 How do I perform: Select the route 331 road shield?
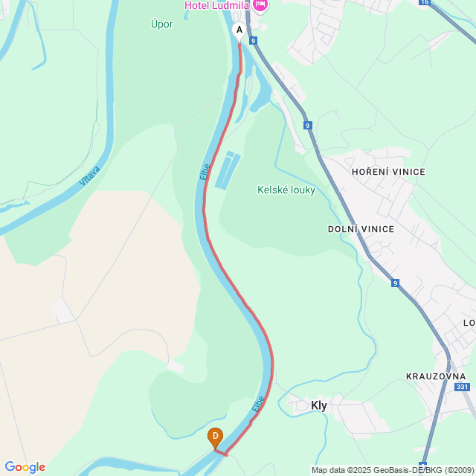[x=463, y=387]
